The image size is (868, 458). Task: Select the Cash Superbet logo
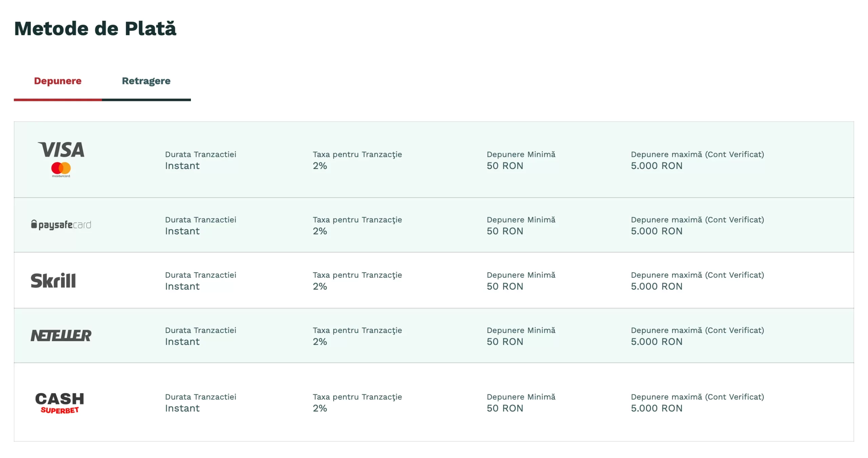tap(60, 403)
